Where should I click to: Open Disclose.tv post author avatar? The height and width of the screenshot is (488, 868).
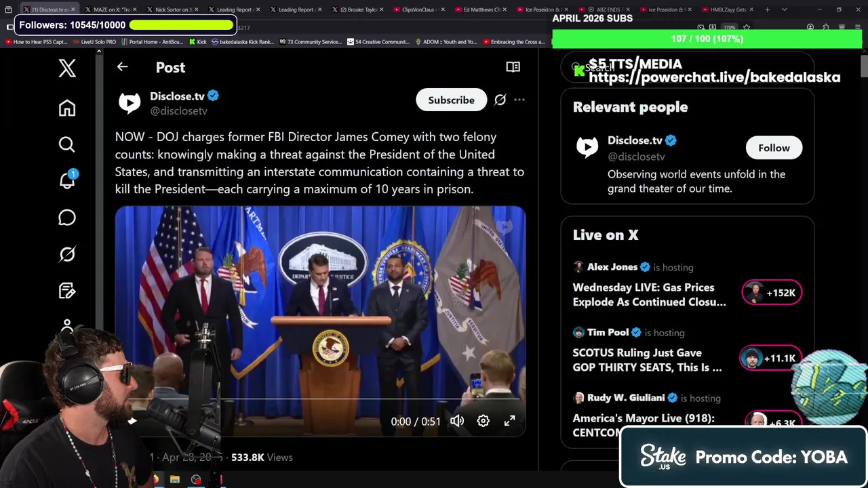130,103
